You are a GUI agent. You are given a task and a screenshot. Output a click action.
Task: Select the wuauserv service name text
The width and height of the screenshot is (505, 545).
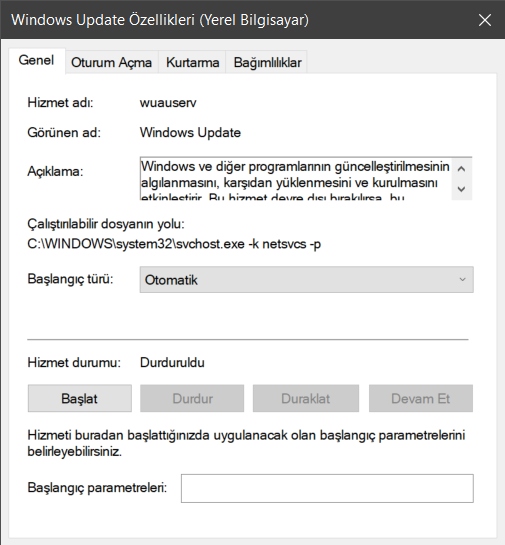coord(168,103)
